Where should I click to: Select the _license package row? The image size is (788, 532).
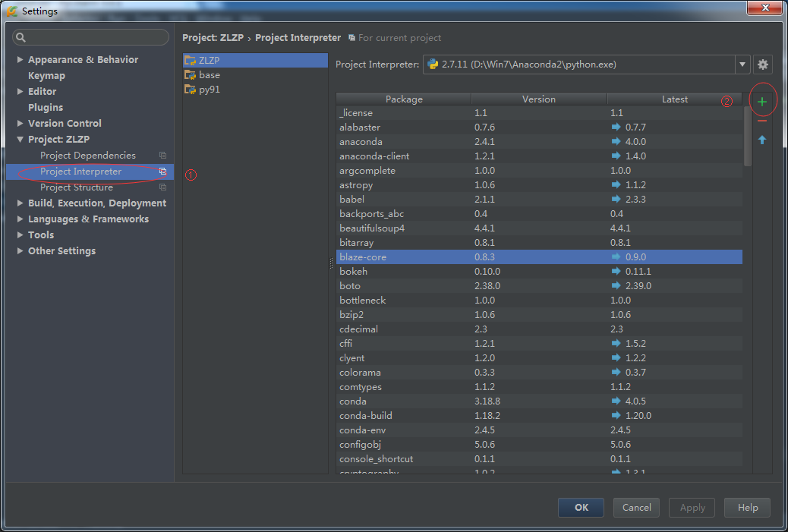click(539, 112)
